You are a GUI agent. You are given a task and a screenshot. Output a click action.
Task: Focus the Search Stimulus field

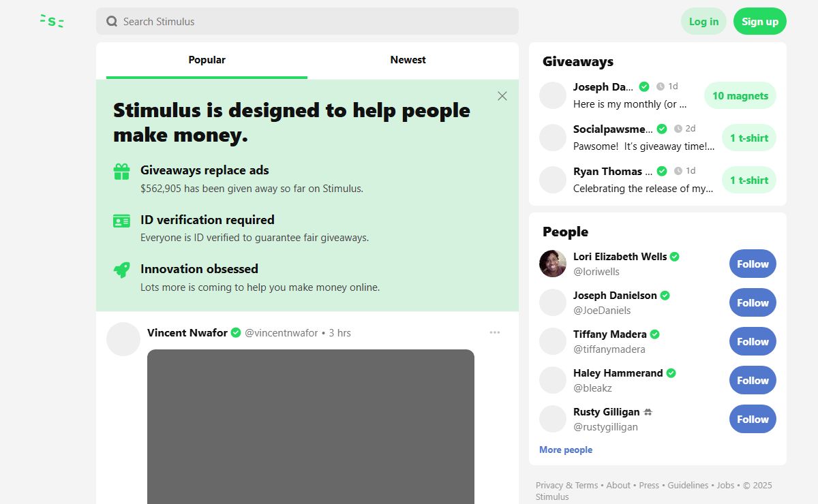pyautogui.click(x=307, y=21)
